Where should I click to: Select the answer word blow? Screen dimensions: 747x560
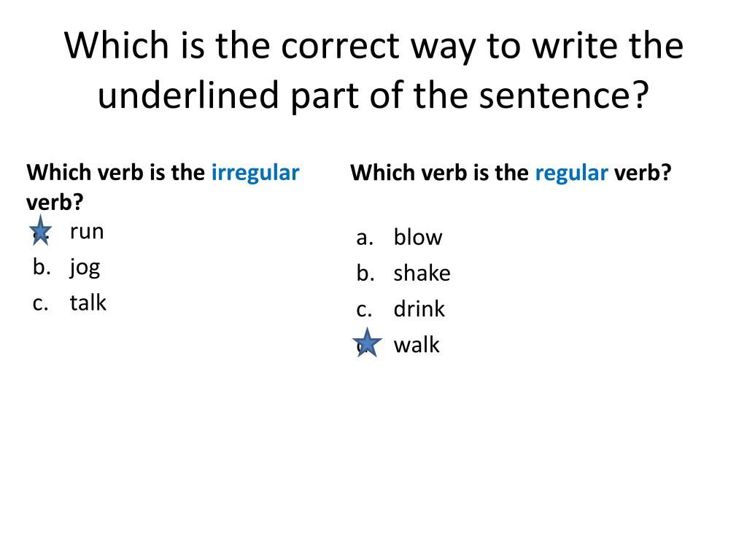tap(418, 237)
